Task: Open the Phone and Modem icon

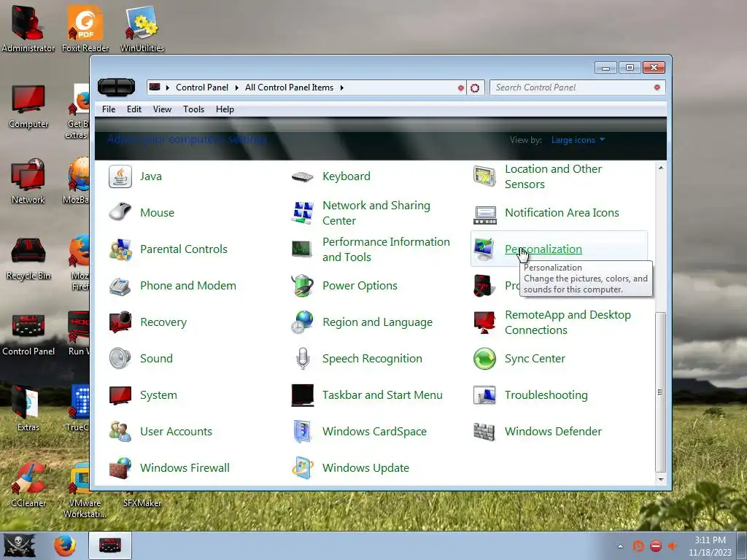Action: click(120, 286)
